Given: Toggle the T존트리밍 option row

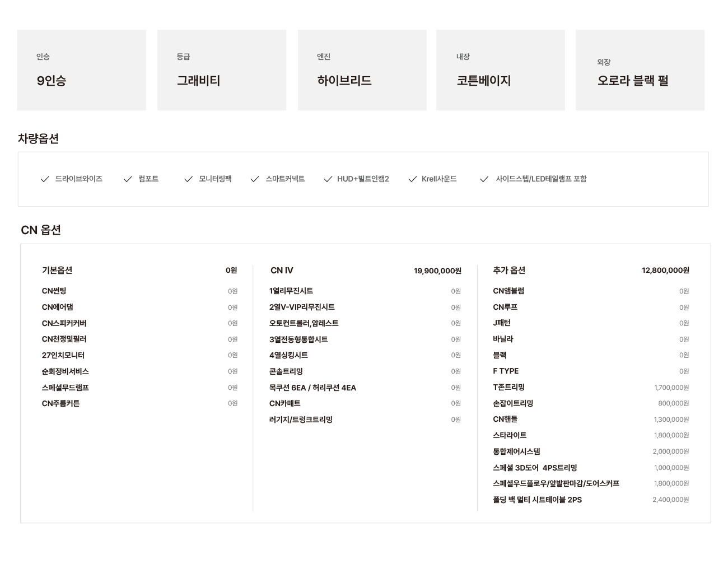Looking at the screenshot, I should point(508,387).
